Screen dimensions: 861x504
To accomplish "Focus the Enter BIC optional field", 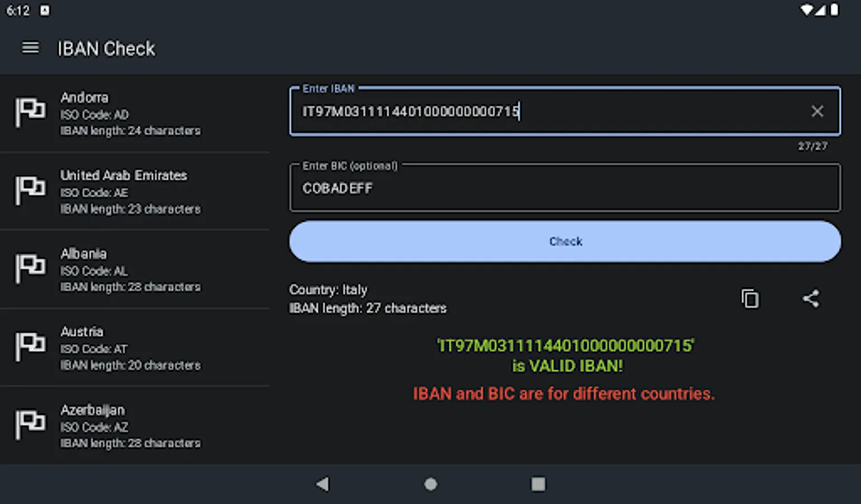I will click(565, 188).
